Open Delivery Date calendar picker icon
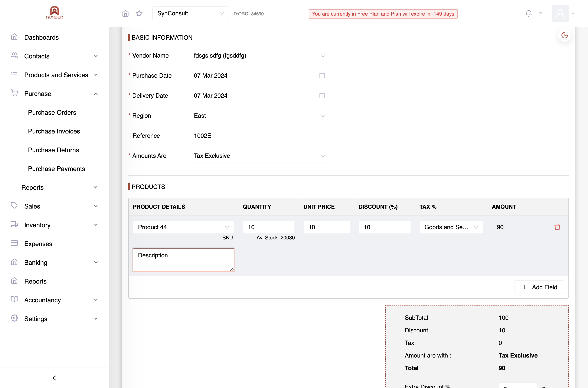588x388 pixels. pyautogui.click(x=322, y=96)
